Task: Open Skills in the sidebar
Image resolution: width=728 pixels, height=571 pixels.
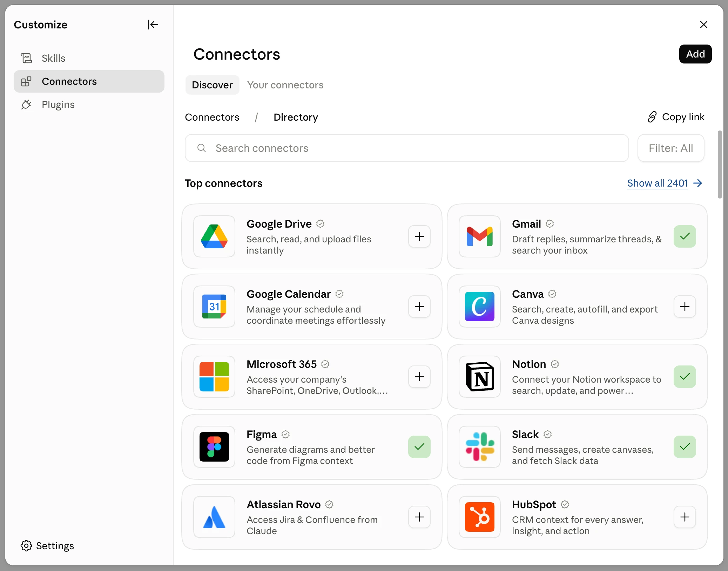Action: coord(89,58)
